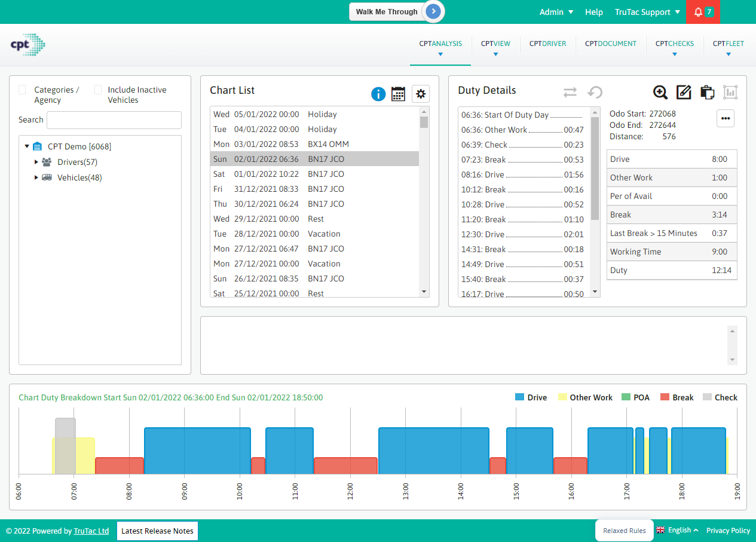Open the Latest Release Notes

157,531
